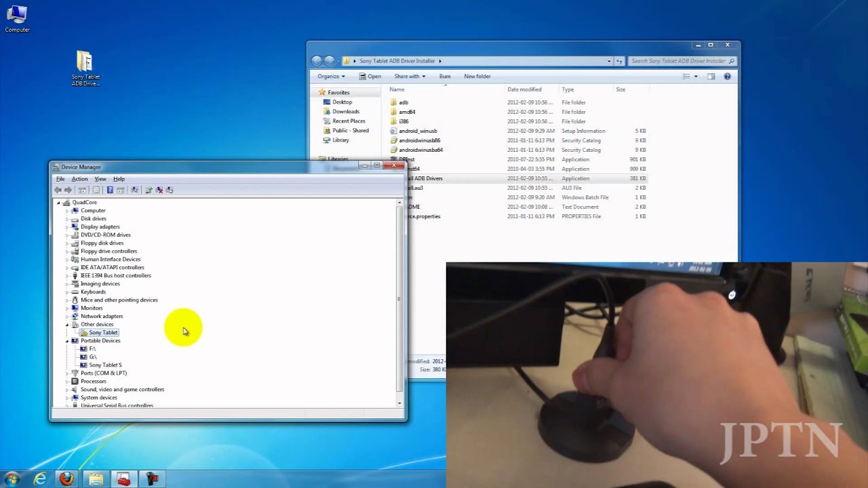Viewport: 868px width, 488px height.
Task: Expand the Computer category arrow
Action: 67,211
